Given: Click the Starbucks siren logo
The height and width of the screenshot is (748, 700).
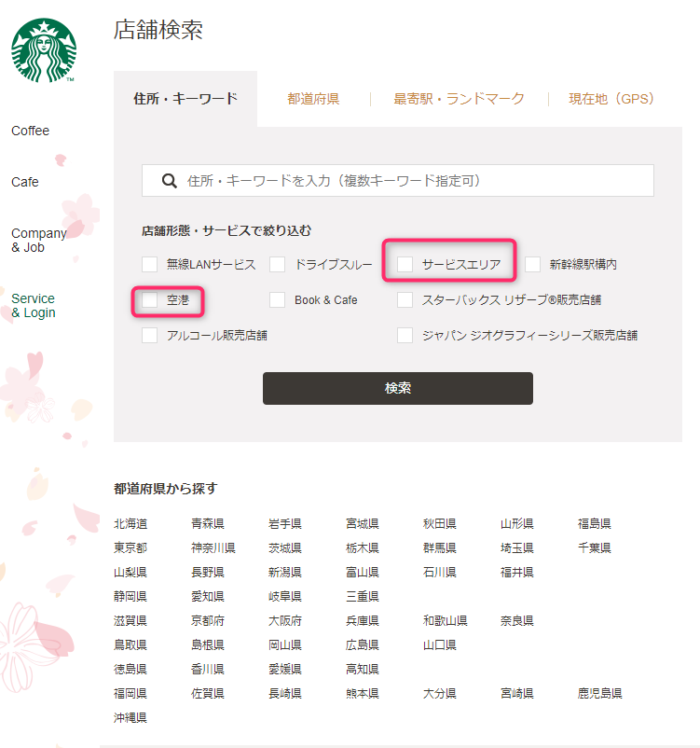Looking at the screenshot, I should coord(44,50).
